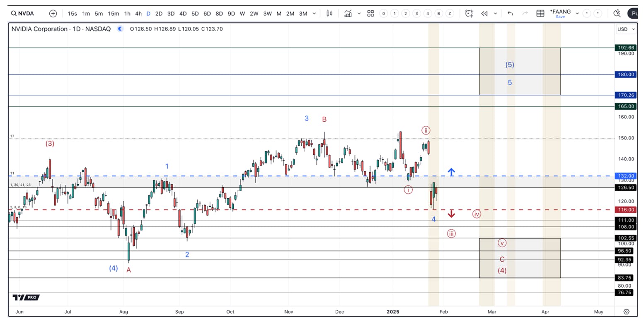Screen dimensions: 644x322
Task: Toggle the 9D interval
Action: [231, 14]
